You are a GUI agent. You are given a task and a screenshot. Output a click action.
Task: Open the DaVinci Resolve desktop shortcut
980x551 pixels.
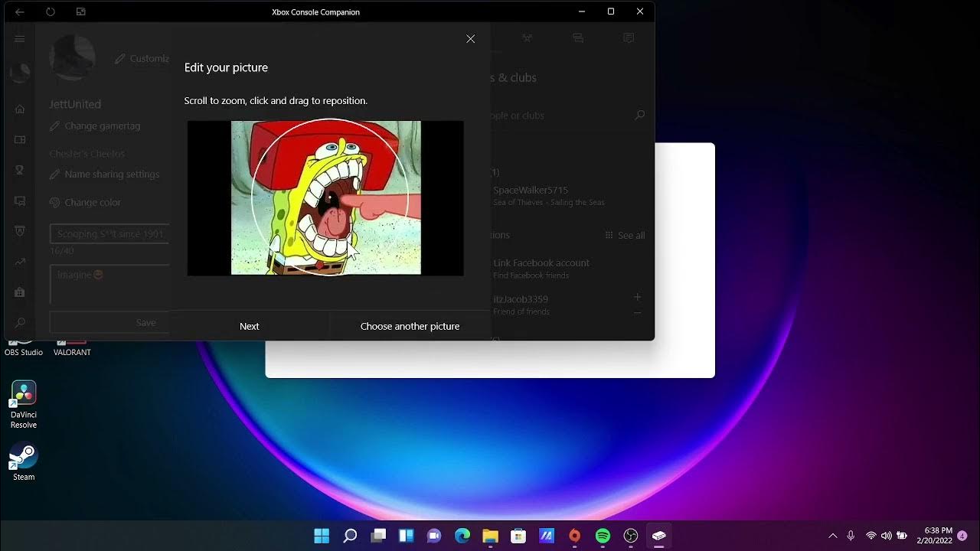(x=24, y=406)
